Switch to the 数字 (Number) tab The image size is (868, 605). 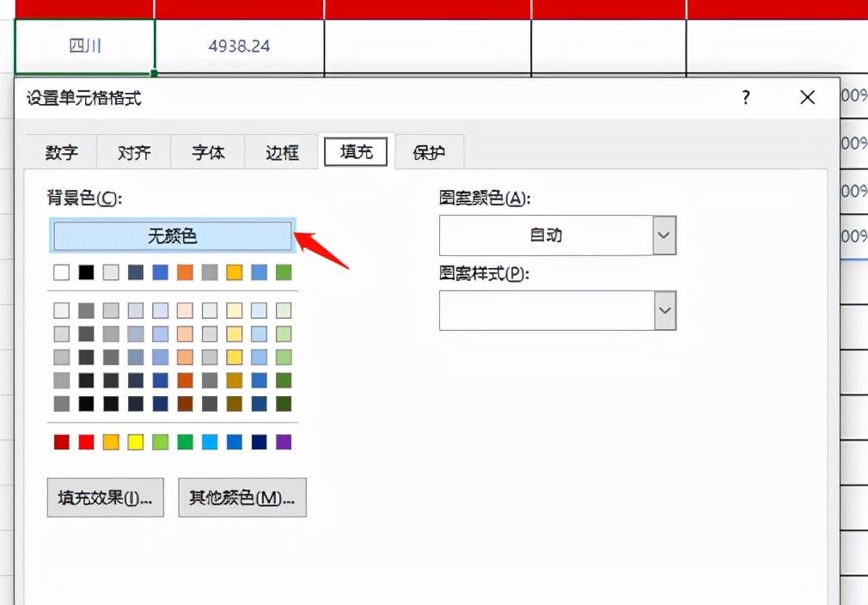pyautogui.click(x=59, y=152)
